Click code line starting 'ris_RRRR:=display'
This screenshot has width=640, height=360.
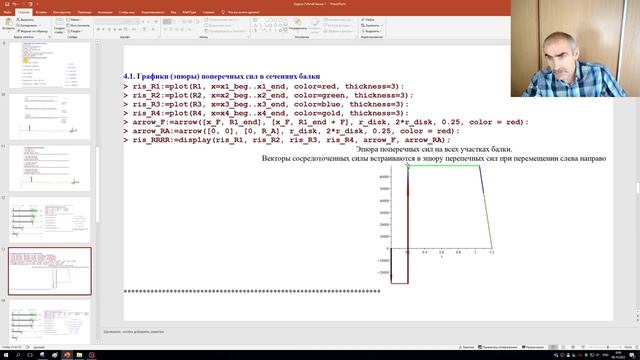click(x=287, y=140)
